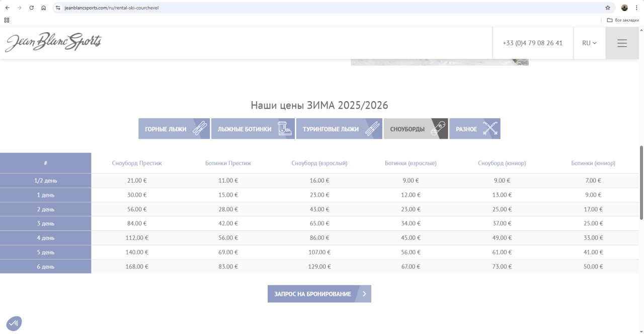
Task: Click the round widget icon bottom-left
Action: 14,323
